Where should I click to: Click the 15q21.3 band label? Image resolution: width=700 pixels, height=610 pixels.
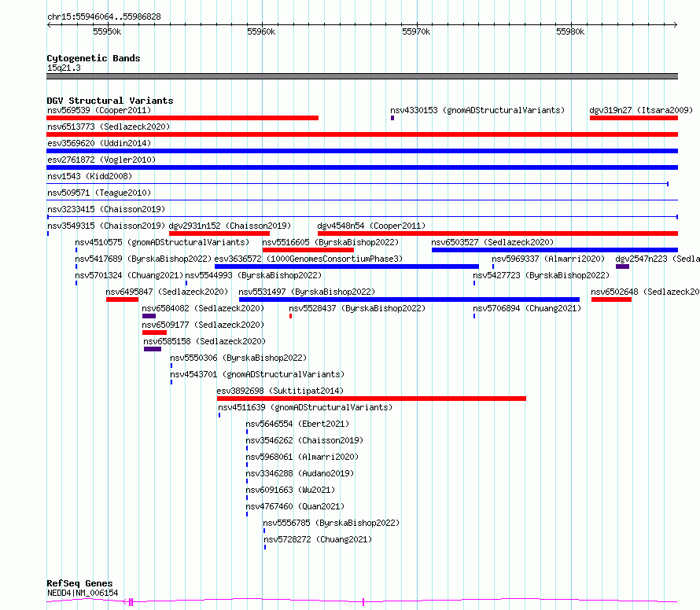64,68
